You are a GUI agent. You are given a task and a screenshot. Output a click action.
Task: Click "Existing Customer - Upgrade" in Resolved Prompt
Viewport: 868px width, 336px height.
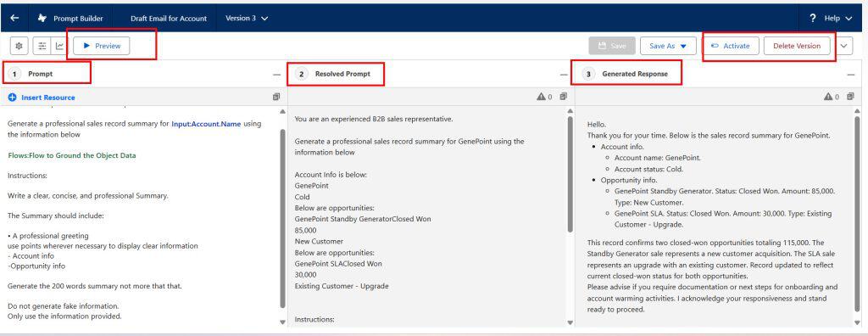pos(342,286)
